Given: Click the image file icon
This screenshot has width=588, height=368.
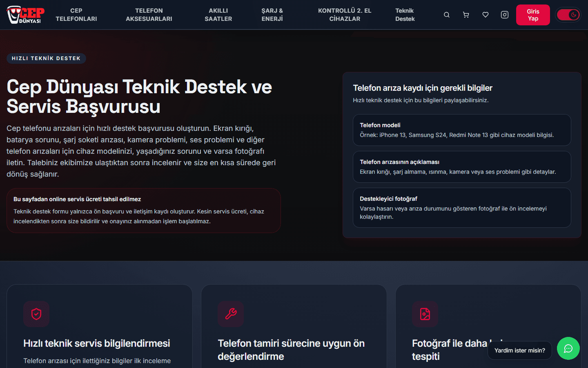Looking at the screenshot, I should click(x=425, y=314).
